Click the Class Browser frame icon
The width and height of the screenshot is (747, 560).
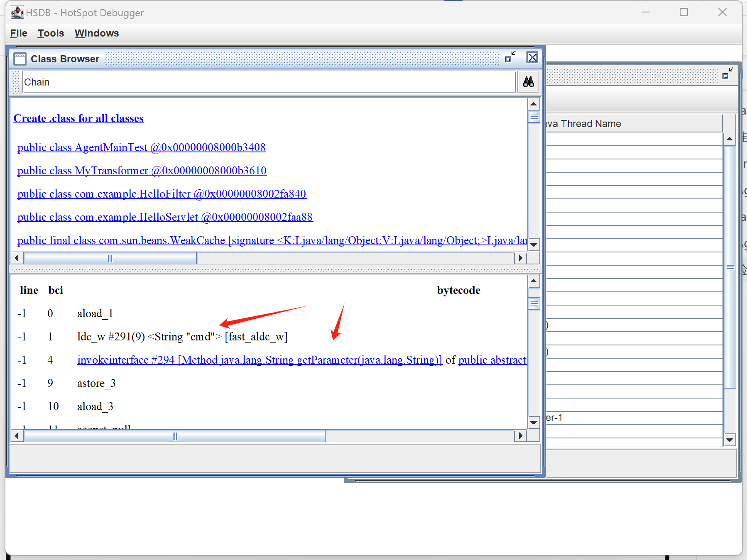click(x=20, y=59)
